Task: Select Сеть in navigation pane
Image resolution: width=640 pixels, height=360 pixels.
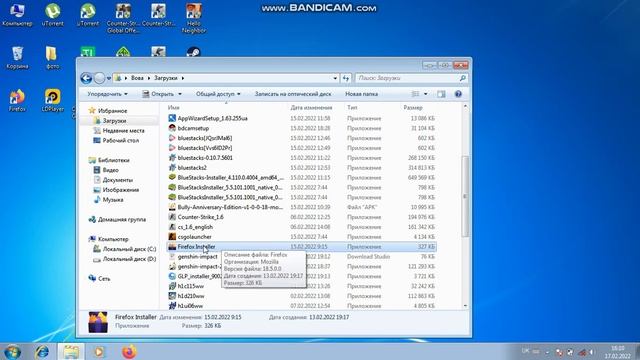Action: (104, 279)
